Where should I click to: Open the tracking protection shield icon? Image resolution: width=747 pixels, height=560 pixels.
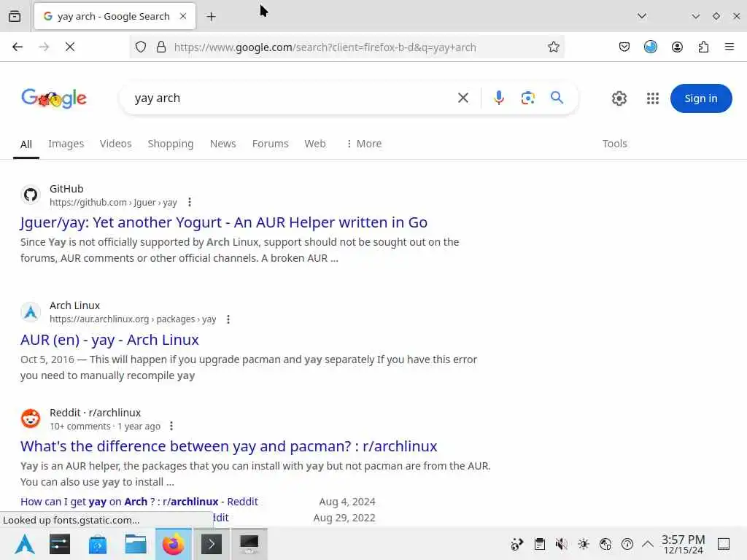(x=141, y=47)
